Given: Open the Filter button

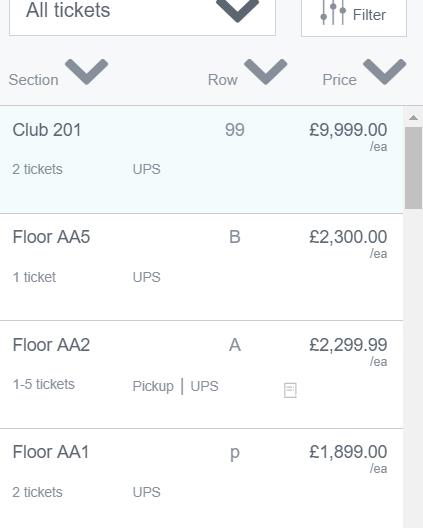Looking at the screenshot, I should 354,17.
